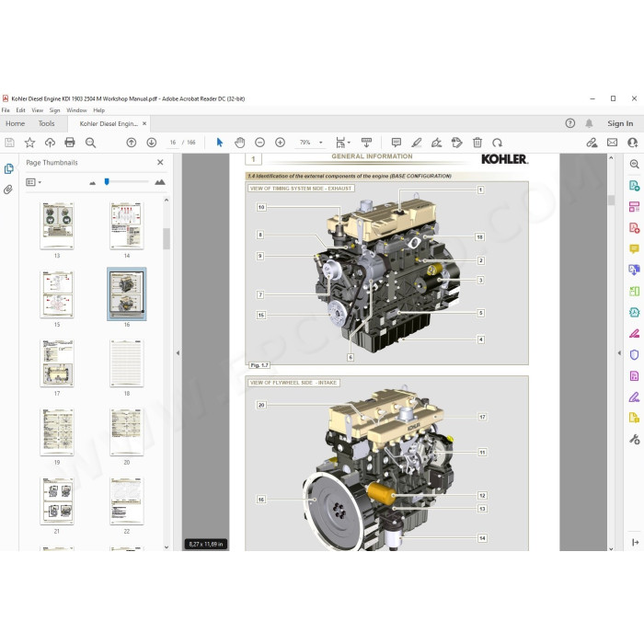Enlarge thumbnail size large mountain icon
This screenshot has width=644, height=644.
pyautogui.click(x=160, y=182)
